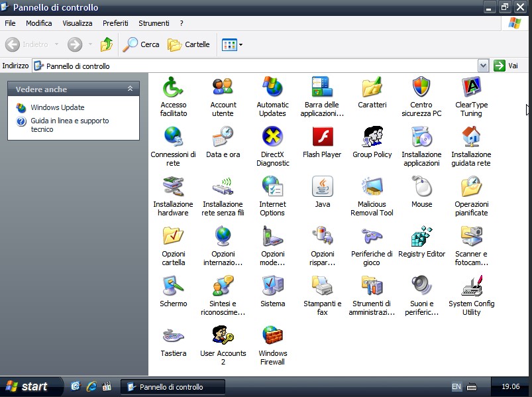Select the Automatic Updates icon
This screenshot has width=532, height=397.
[x=272, y=97]
